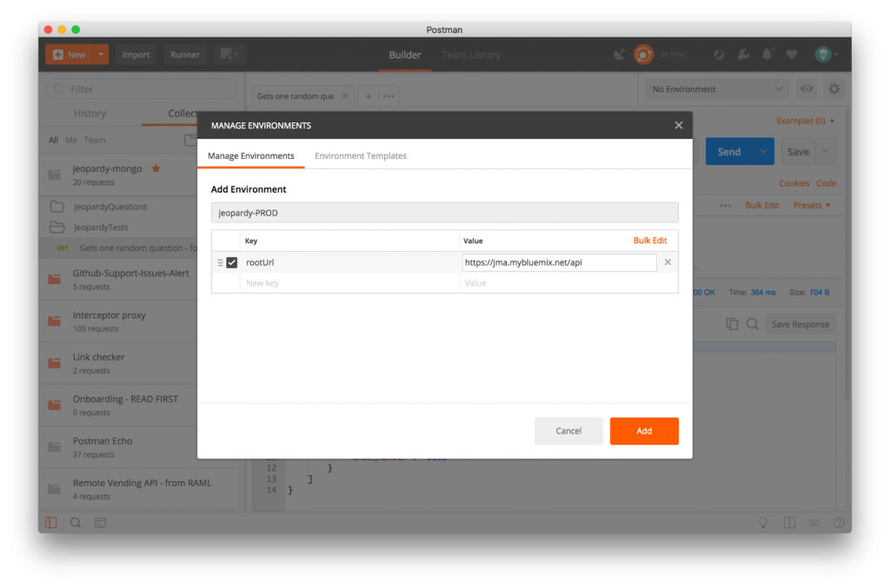Open the jeopardy-mongo collection
890x588 pixels.
point(118,175)
